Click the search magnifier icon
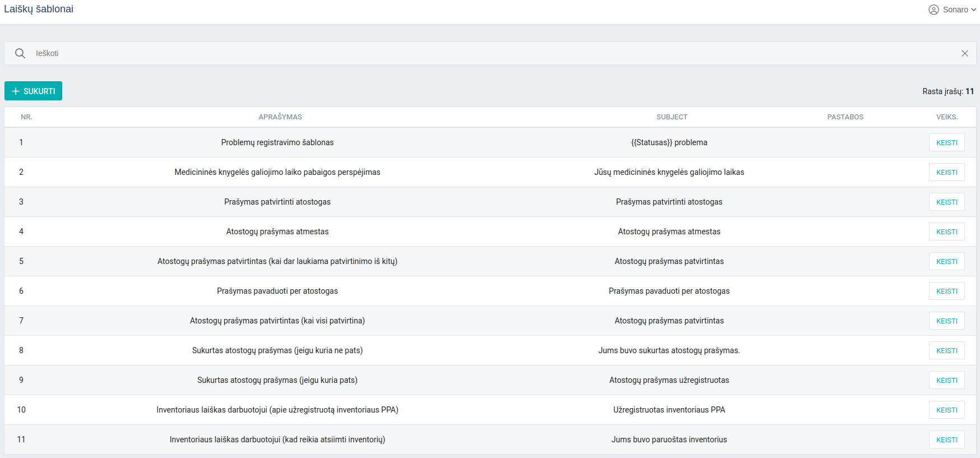The width and height of the screenshot is (980, 458). click(x=20, y=53)
